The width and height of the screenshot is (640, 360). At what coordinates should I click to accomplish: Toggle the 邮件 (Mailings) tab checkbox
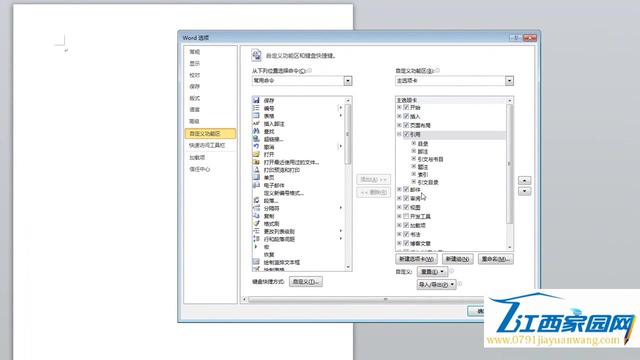[406, 189]
